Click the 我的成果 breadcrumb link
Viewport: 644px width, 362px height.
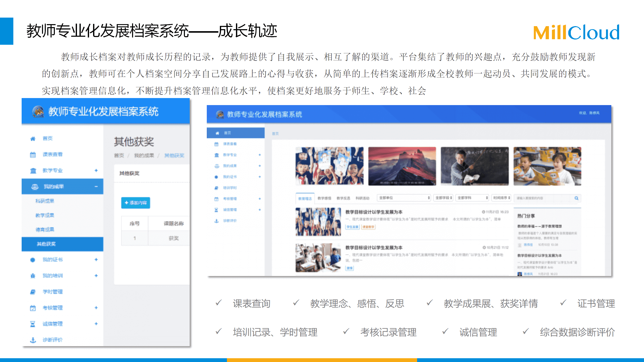coord(144,156)
